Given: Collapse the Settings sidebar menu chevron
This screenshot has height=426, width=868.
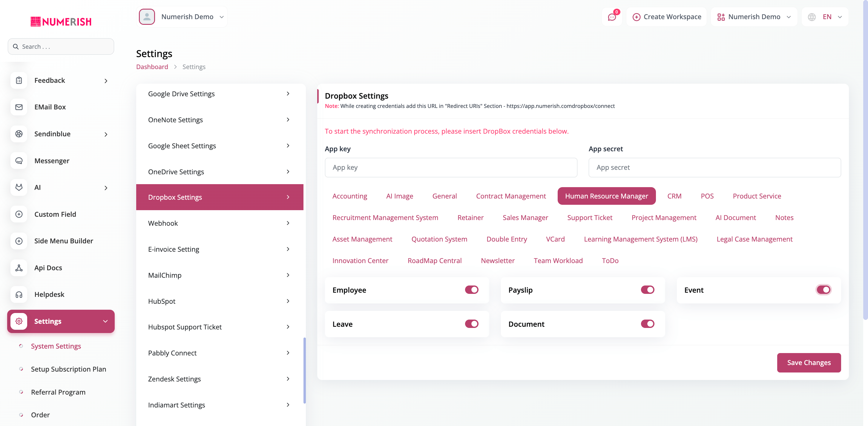Looking at the screenshot, I should coord(105,321).
